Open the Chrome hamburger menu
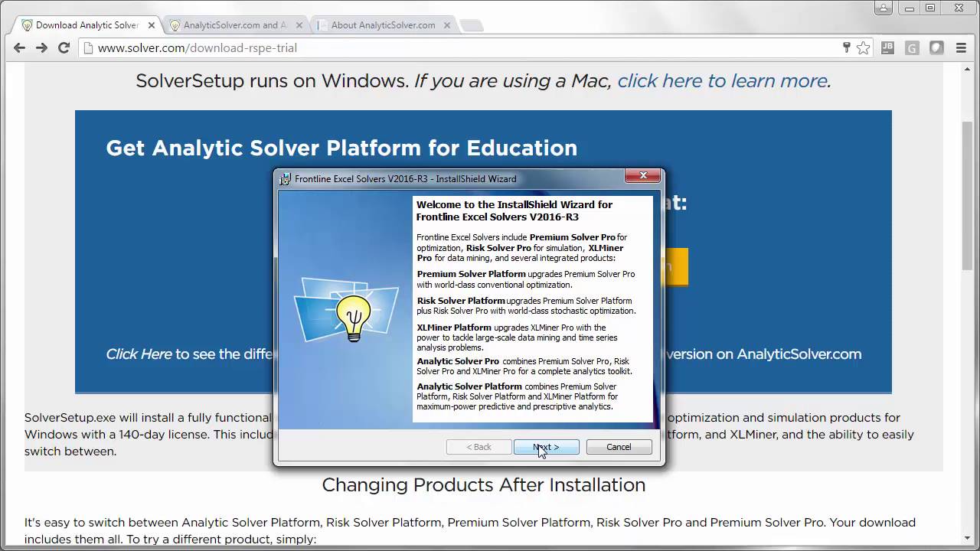 pos(961,47)
